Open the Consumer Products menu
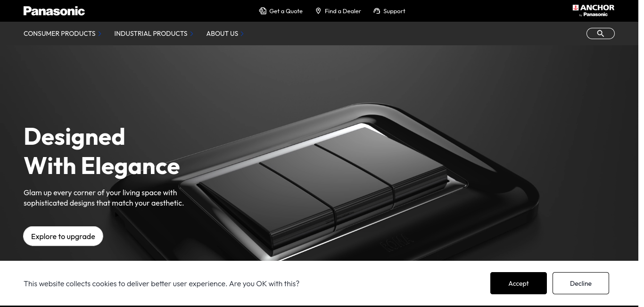 59,33
